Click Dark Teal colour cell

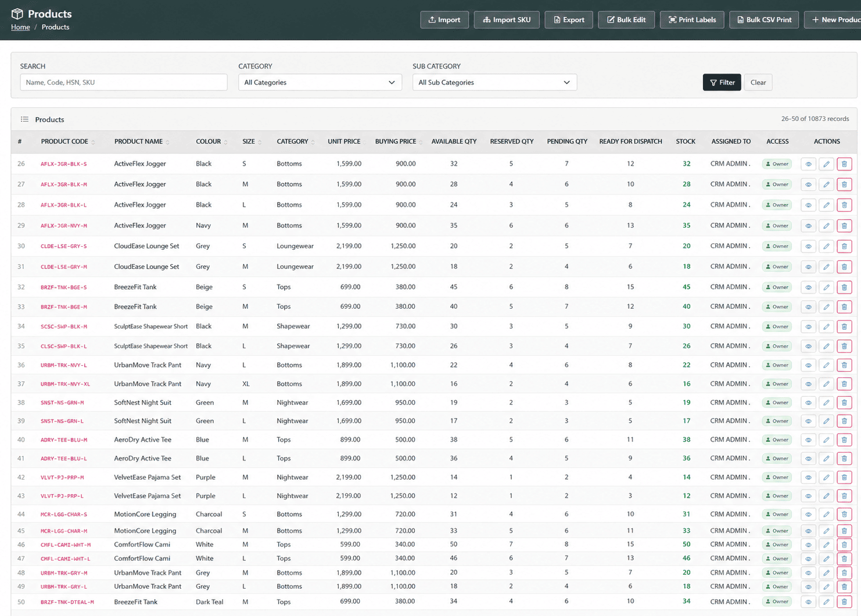[210, 602]
